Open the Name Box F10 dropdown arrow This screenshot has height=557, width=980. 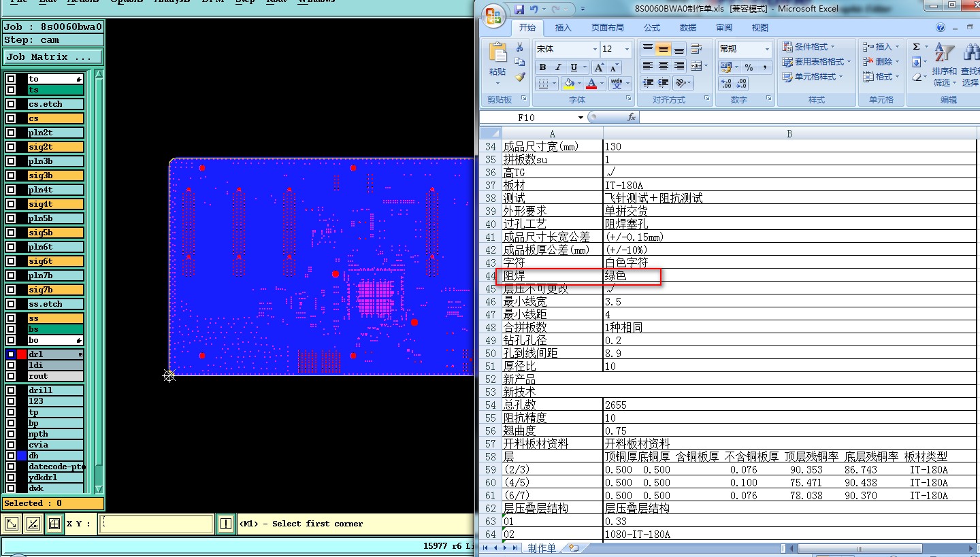pos(581,117)
